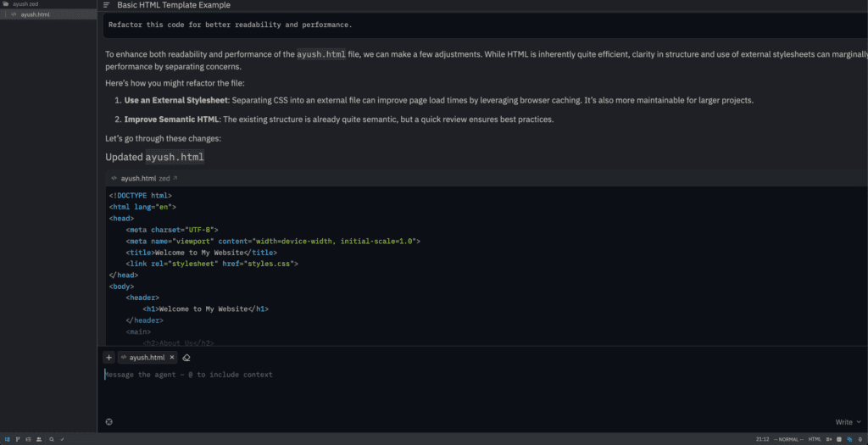Screen dimensions: 868x445
Task: Click the project search magnifier icon
Action: (52, 439)
